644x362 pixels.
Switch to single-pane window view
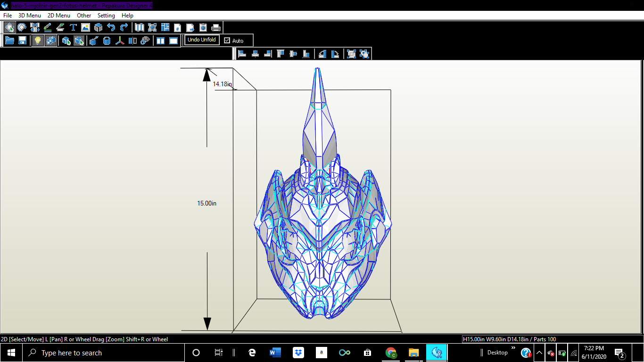coord(173,41)
